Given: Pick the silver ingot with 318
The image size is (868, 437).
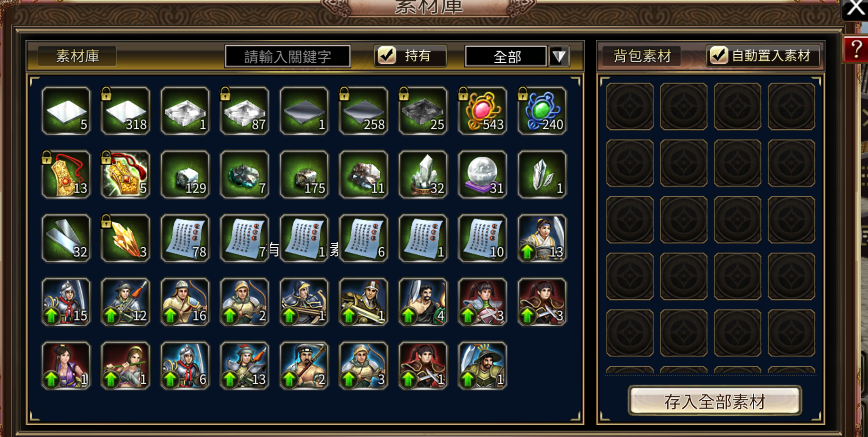Looking at the screenshot, I should coord(125,111).
